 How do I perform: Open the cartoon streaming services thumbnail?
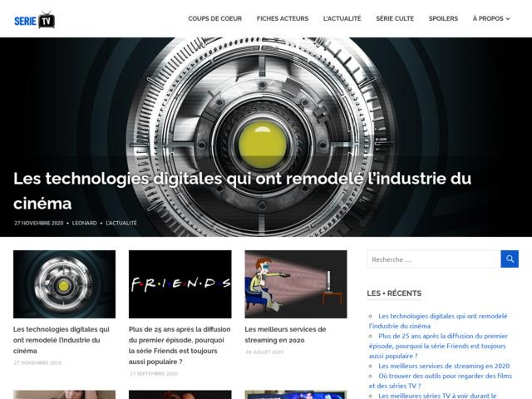coord(295,284)
